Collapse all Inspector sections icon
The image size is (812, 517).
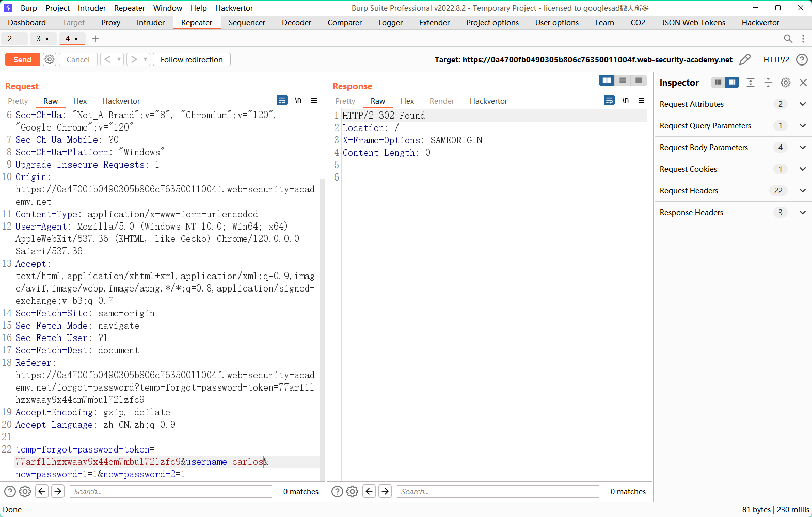768,83
